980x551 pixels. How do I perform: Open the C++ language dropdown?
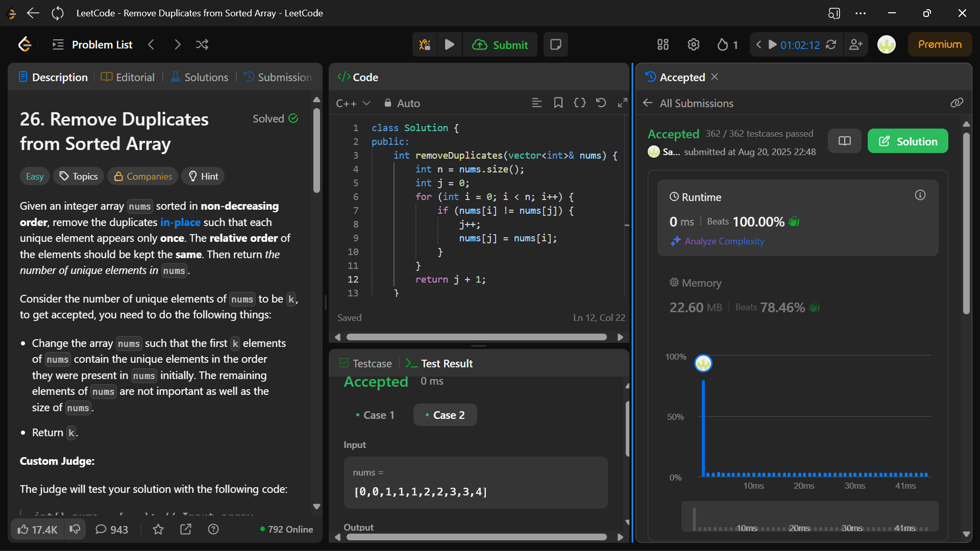point(353,104)
